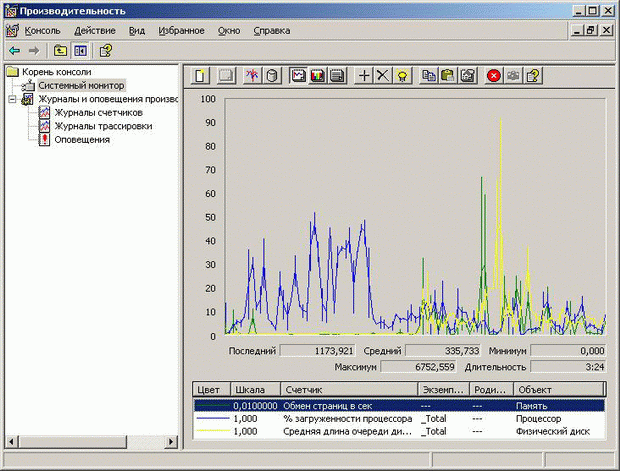Click the Delete counter X icon
Viewport: 620px width, 471px height.
pos(383,75)
